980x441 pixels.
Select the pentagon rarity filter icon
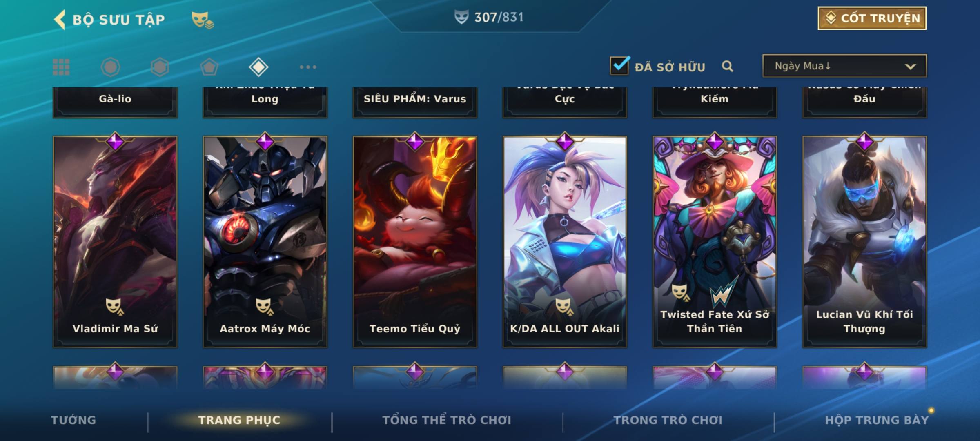209,67
